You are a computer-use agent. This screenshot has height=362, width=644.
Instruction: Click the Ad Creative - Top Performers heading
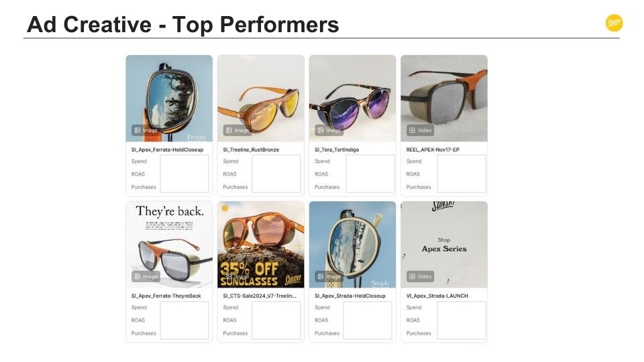tap(182, 24)
